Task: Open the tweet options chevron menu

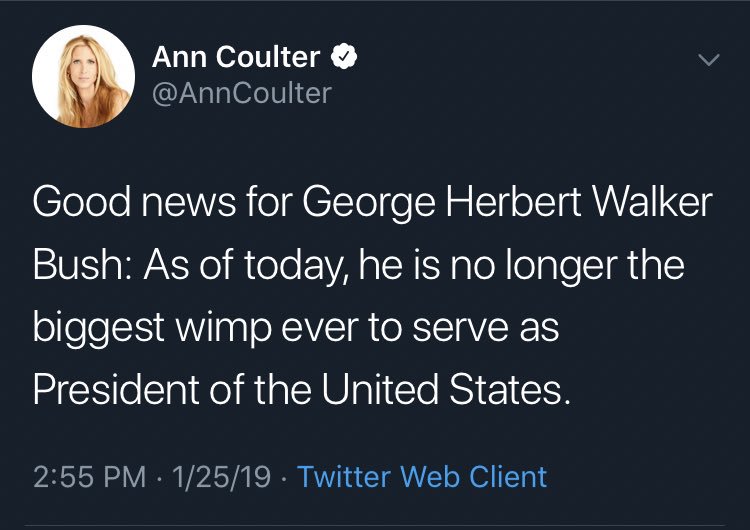Action: coord(708,59)
